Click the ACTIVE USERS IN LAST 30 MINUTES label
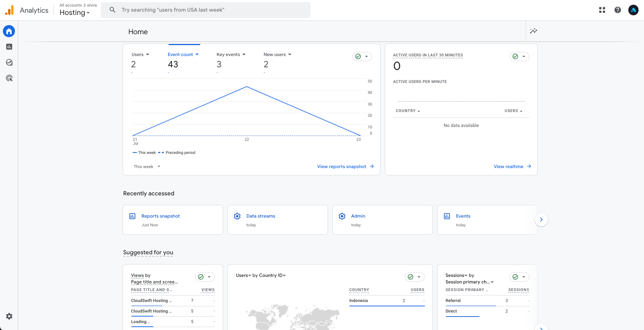The height and width of the screenshot is (330, 644). coord(428,55)
